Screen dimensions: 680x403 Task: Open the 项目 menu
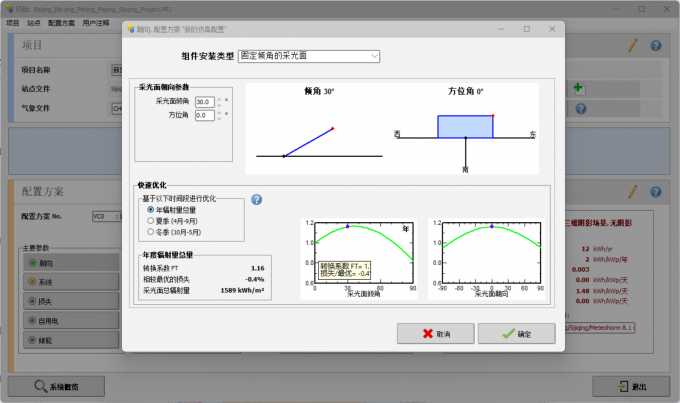(x=13, y=21)
